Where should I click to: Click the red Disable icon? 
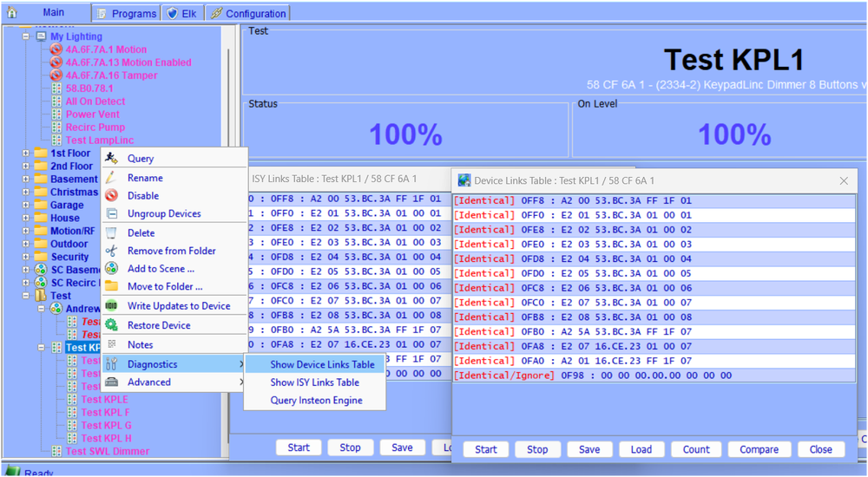point(111,195)
